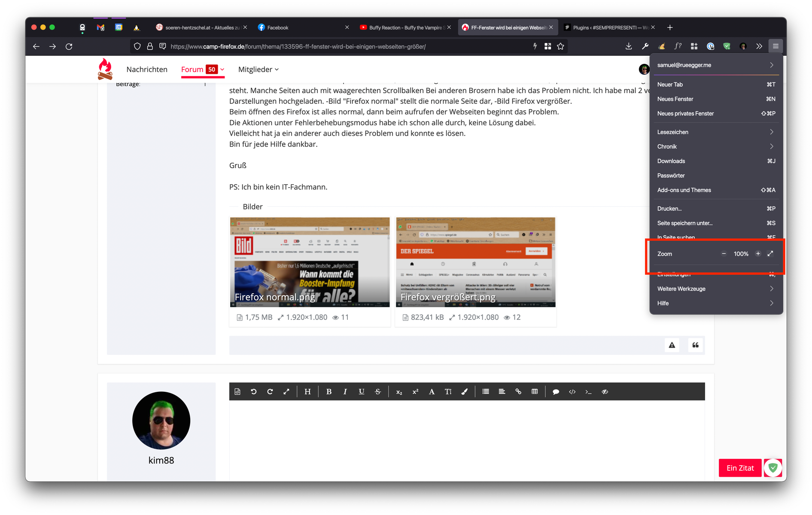Image resolution: width=812 pixels, height=515 pixels.
Task: Click the broom cleanup extension icon
Action: pyautogui.click(x=661, y=46)
